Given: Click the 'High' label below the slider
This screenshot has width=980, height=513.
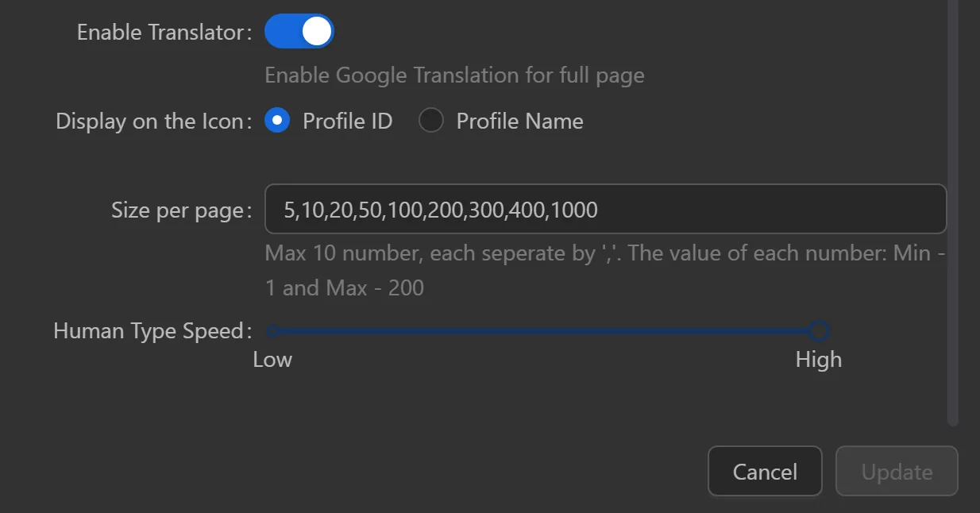Looking at the screenshot, I should pyautogui.click(x=818, y=359).
